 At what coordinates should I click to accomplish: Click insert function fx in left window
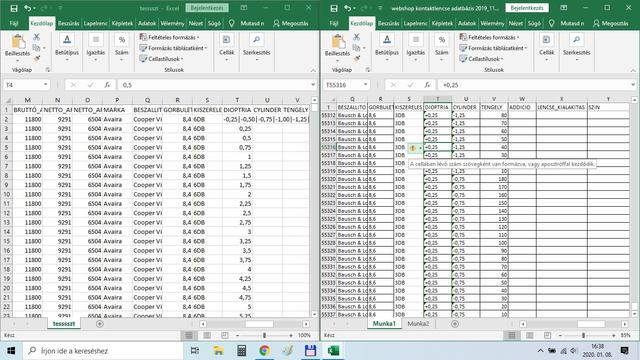coord(107,85)
